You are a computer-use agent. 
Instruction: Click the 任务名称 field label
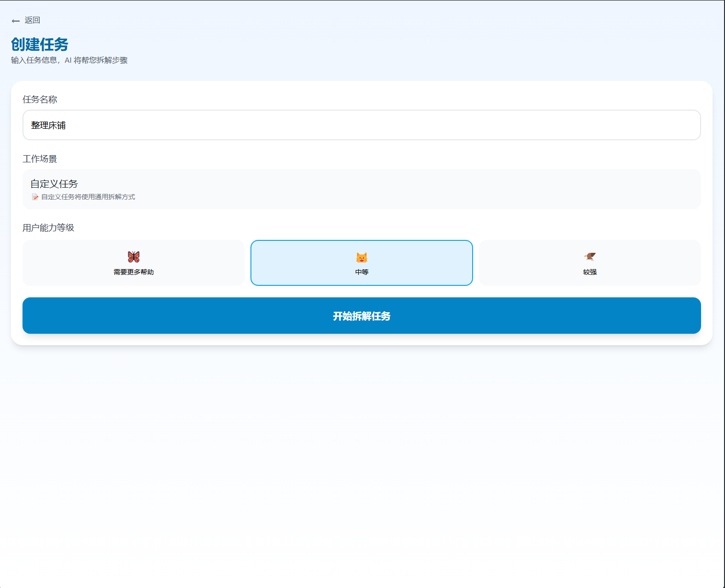click(40, 100)
